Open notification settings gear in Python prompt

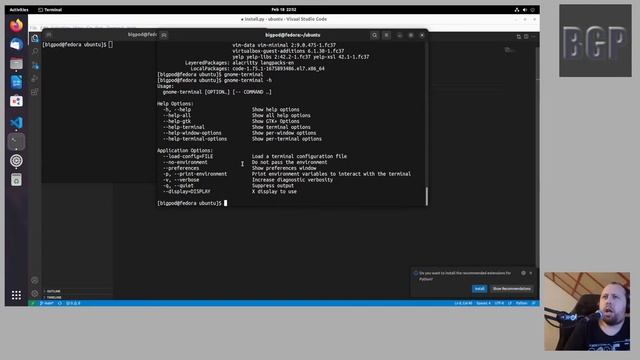[x=523, y=273]
